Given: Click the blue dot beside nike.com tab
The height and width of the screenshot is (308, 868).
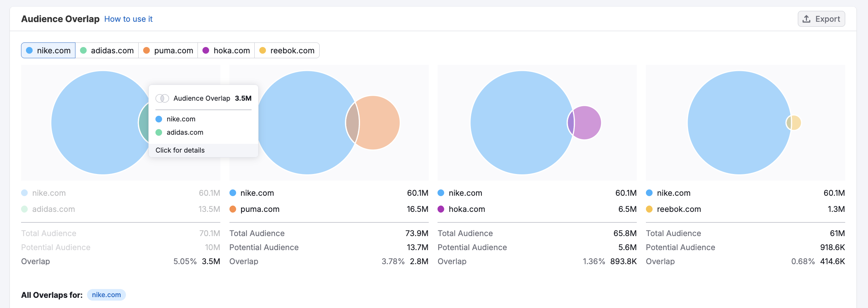Looking at the screenshot, I should pyautogui.click(x=29, y=51).
